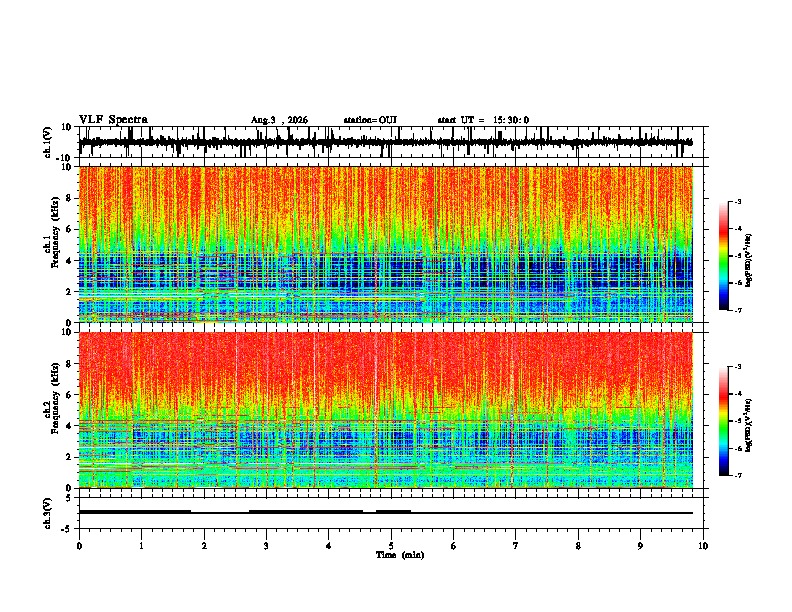Select the date text 'Aug.3 , 2026'

279,120
